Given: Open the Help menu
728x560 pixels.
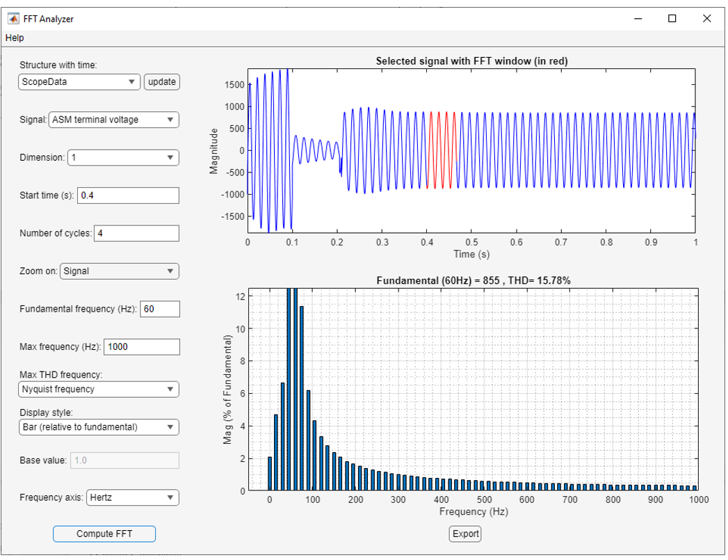Looking at the screenshot, I should (15, 38).
